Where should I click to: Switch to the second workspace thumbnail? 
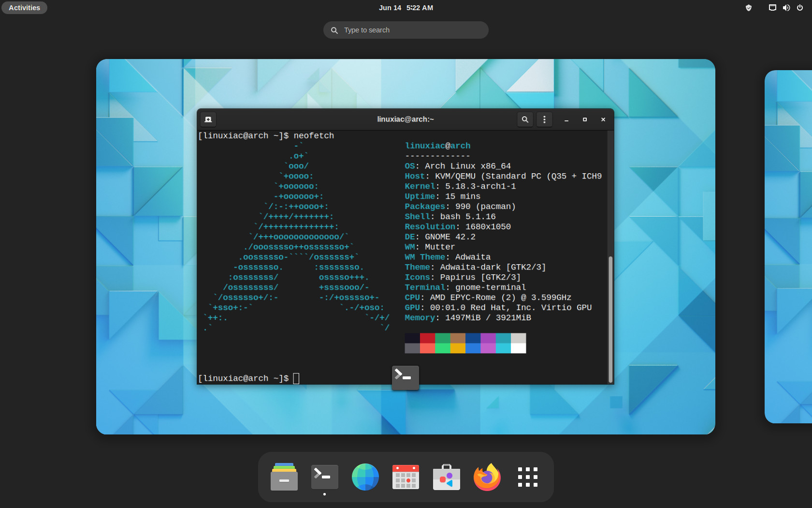click(788, 247)
